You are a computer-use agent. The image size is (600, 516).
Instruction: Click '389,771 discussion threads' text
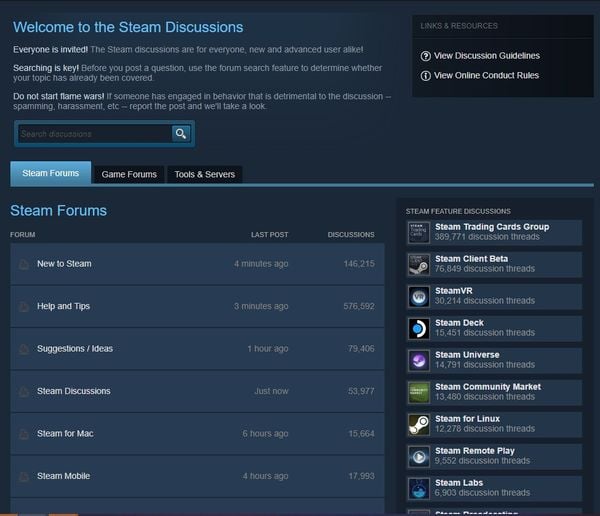pyautogui.click(x=487, y=237)
